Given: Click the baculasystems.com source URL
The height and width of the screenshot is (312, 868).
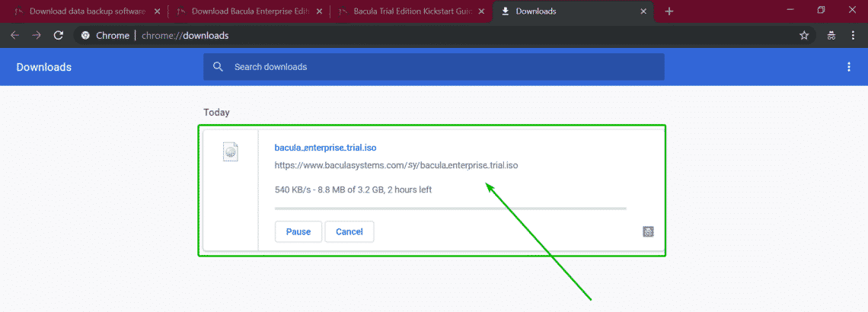Looking at the screenshot, I should [x=397, y=165].
